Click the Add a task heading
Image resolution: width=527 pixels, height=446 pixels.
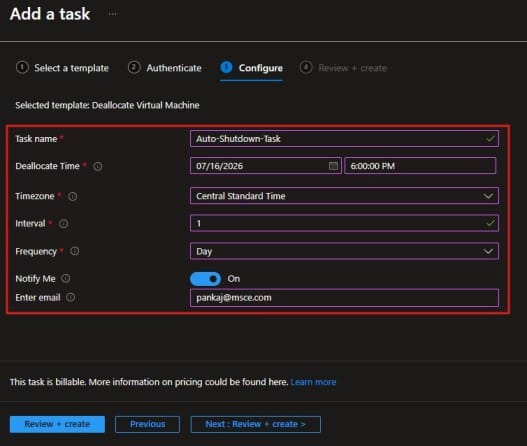[50, 14]
